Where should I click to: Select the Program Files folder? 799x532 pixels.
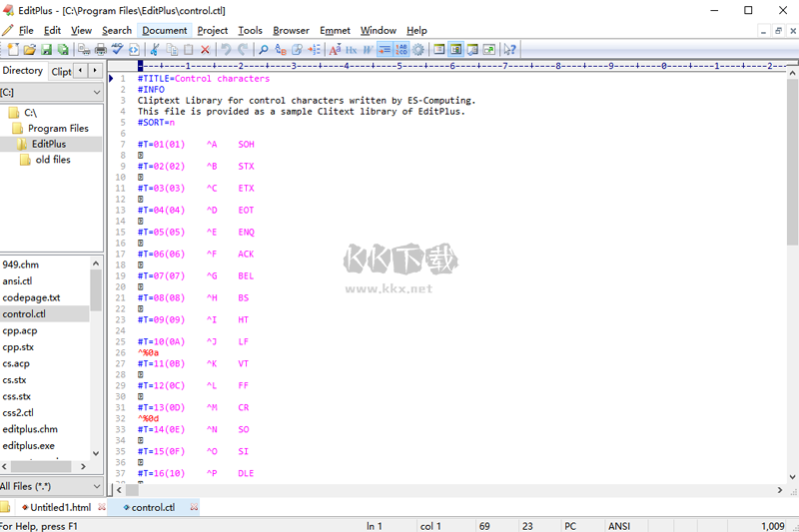[x=58, y=128]
